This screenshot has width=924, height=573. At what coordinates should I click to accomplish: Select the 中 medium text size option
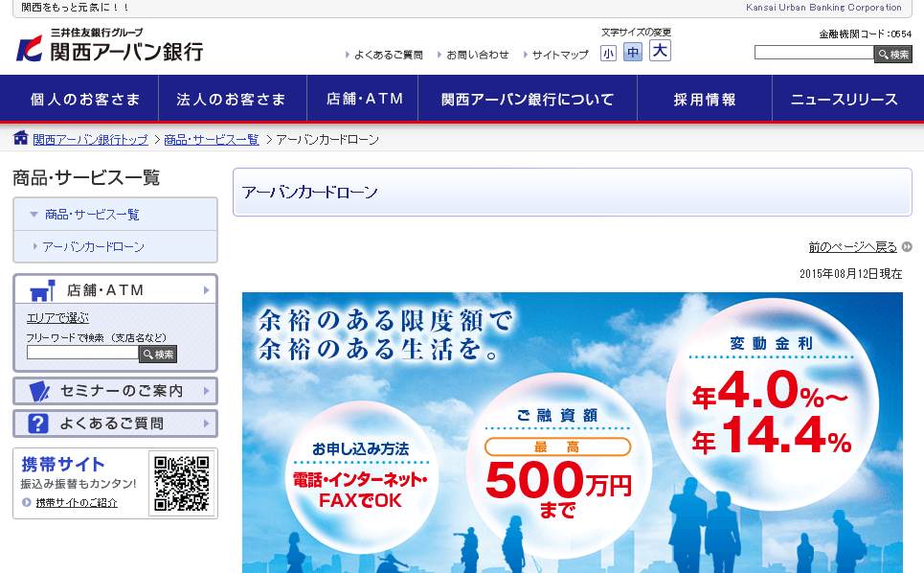633,53
